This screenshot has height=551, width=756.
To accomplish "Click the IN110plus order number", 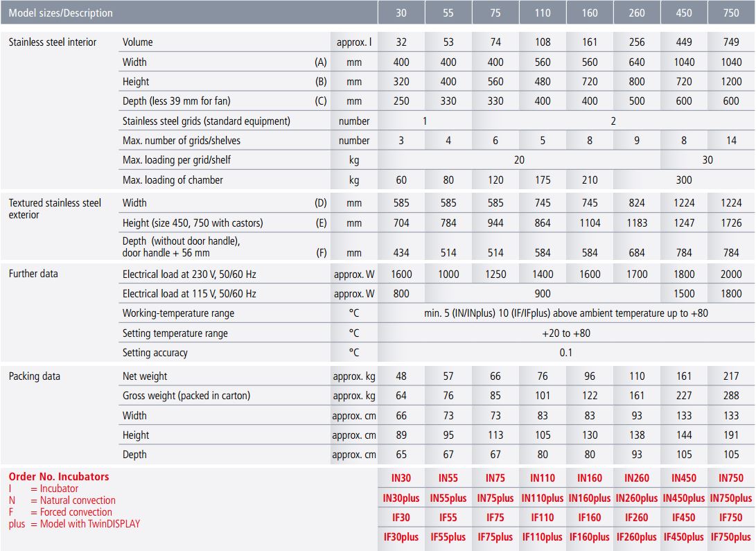I will 543,498.
